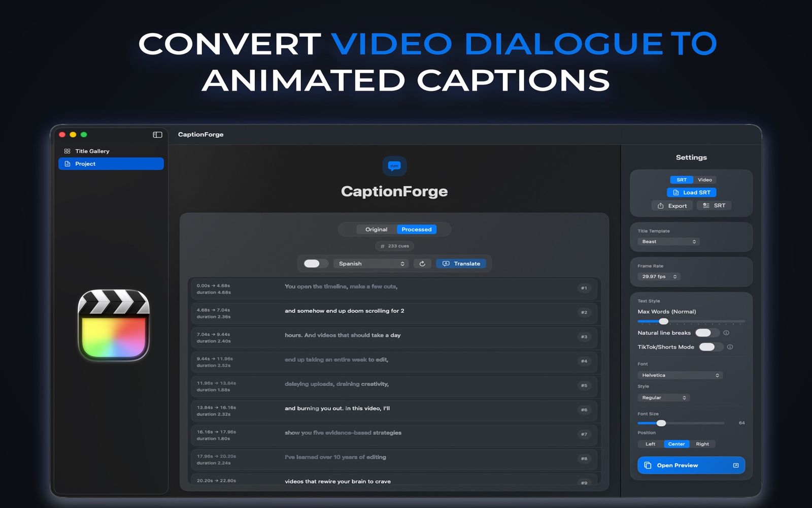
Task: Select Project in the sidebar
Action: pyautogui.click(x=111, y=164)
